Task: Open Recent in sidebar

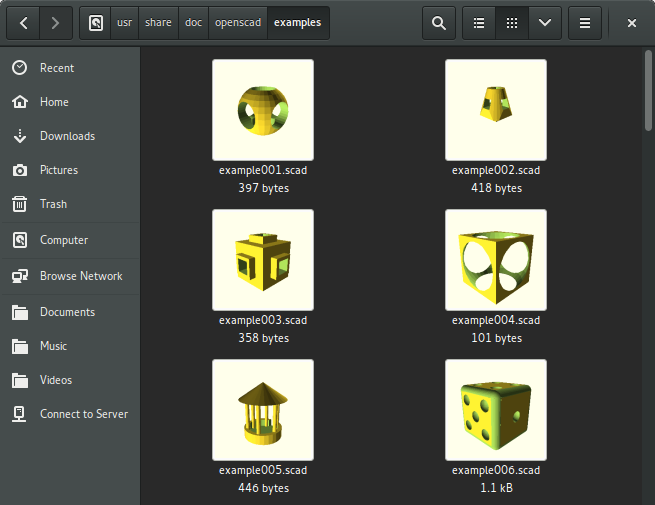Action: [70, 68]
